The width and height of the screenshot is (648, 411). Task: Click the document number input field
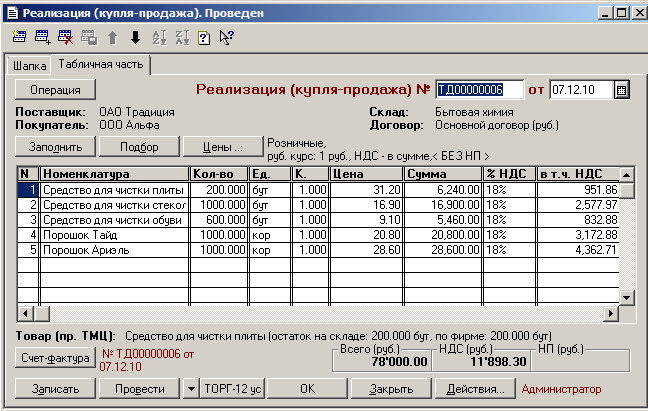[x=480, y=90]
